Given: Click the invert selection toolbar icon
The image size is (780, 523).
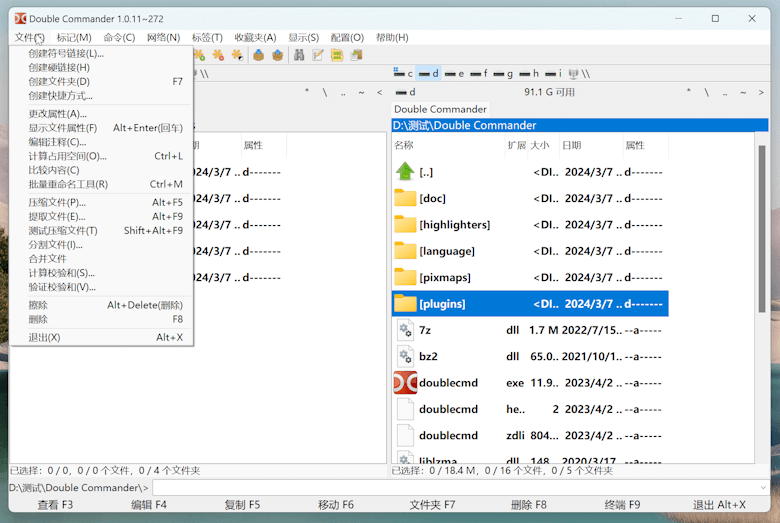Looking at the screenshot, I should click(237, 55).
